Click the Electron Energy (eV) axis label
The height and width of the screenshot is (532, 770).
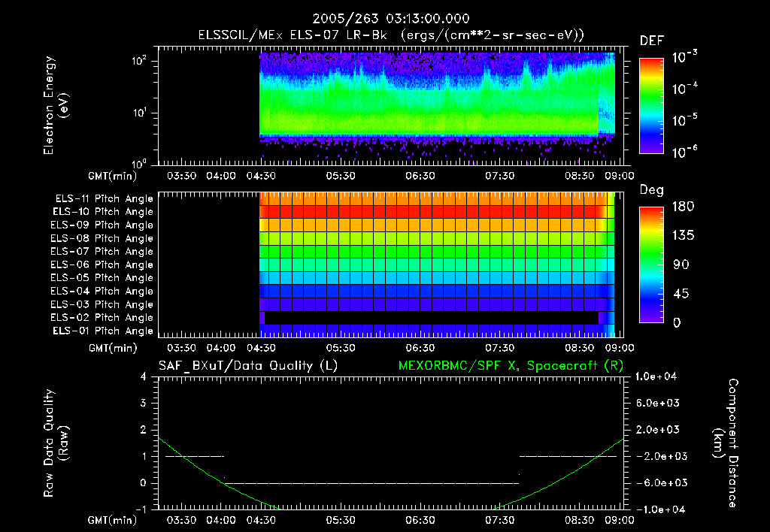tap(56, 105)
